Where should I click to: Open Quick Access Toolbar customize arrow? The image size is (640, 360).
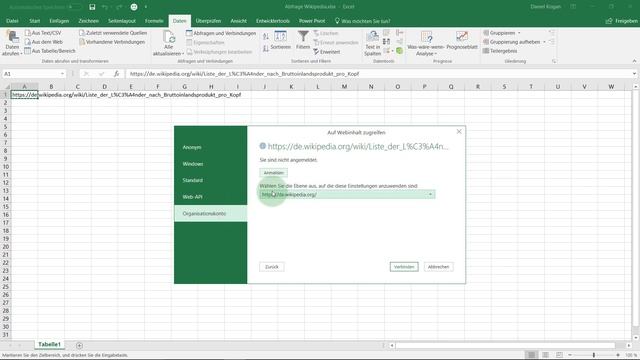(x=146, y=7)
